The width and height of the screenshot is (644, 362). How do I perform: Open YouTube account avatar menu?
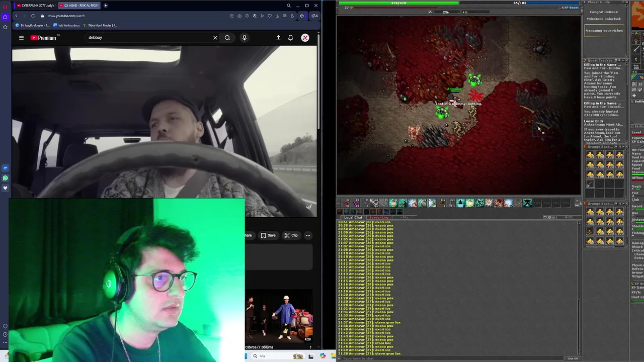click(305, 38)
